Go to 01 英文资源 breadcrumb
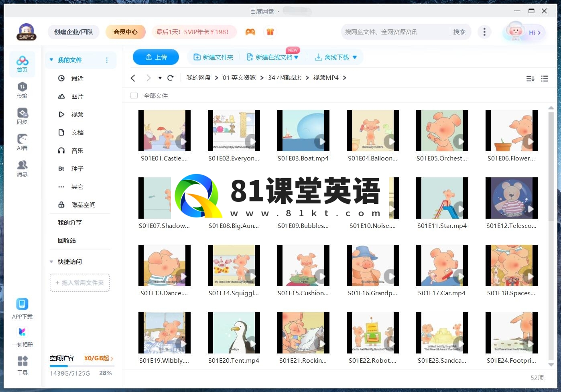561x392 pixels. [239, 78]
